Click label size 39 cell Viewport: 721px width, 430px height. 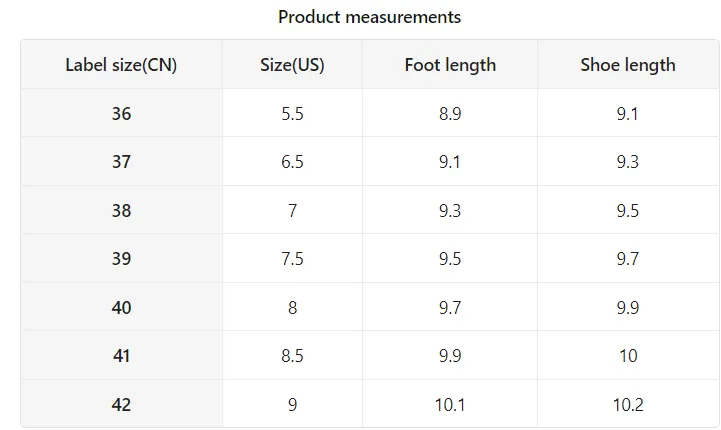(121, 258)
